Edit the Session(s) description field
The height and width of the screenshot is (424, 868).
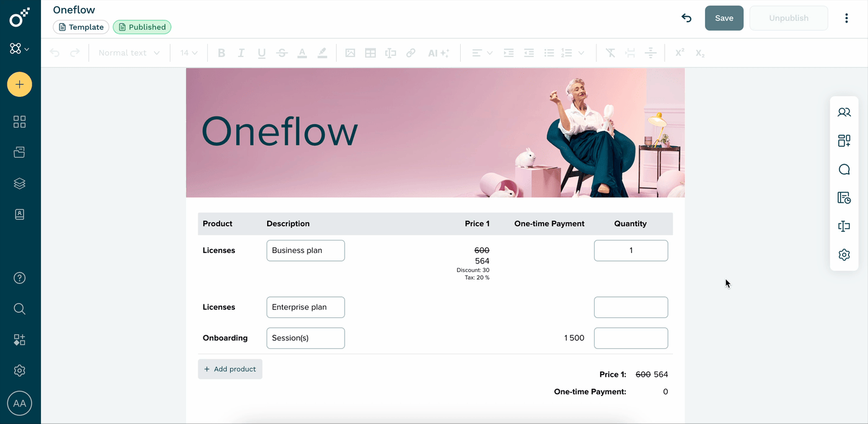(x=306, y=338)
